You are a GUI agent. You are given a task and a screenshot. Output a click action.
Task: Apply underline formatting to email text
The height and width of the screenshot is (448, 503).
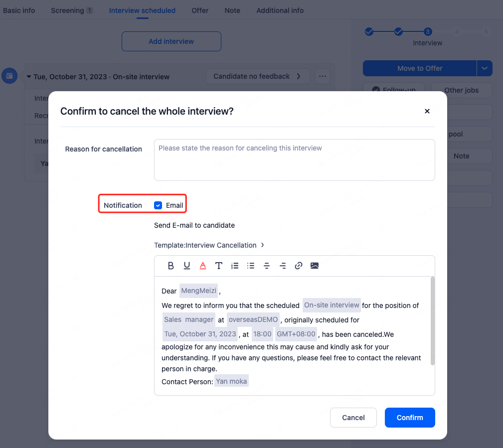click(x=187, y=266)
